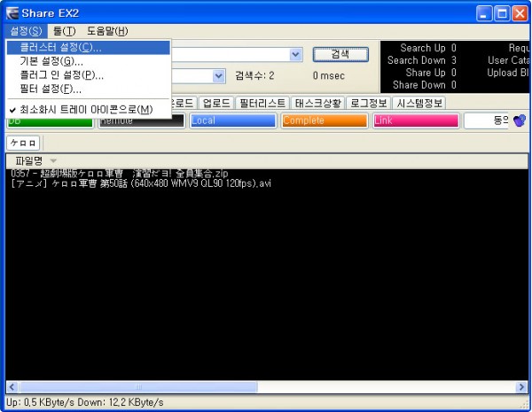Open the 툴(T) menu
The image size is (532, 412).
point(64,31)
